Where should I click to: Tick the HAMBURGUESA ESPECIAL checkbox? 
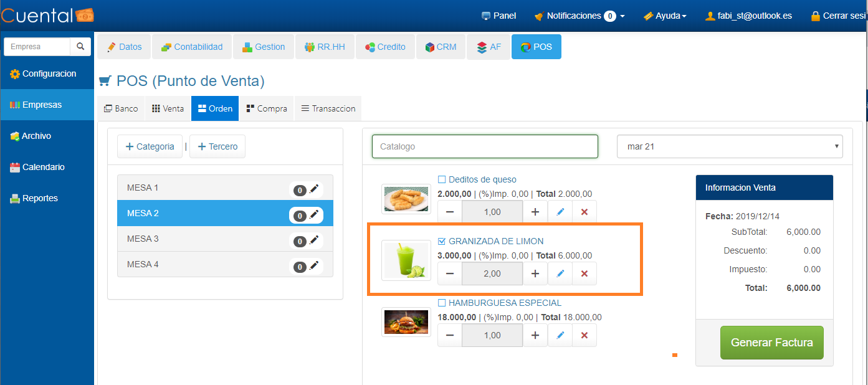[442, 303]
